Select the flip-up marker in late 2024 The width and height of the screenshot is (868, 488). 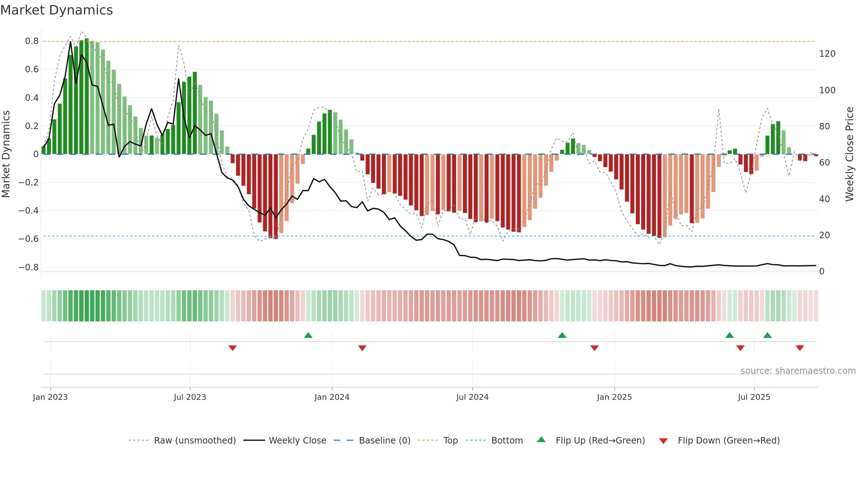tap(562, 335)
